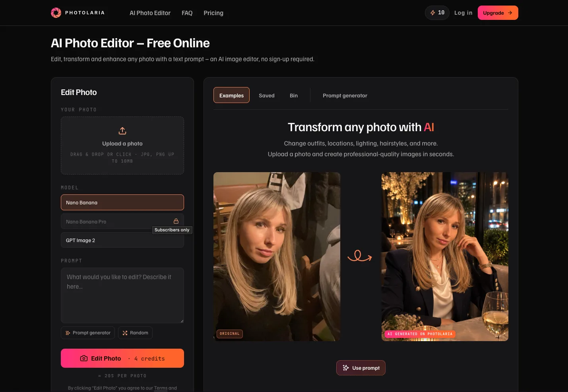Select the Nano Banana model

[x=122, y=202]
